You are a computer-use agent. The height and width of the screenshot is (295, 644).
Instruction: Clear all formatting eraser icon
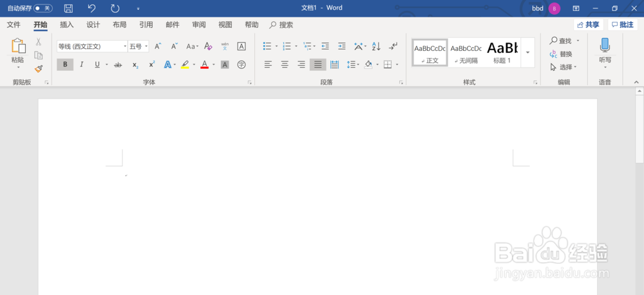point(208,46)
